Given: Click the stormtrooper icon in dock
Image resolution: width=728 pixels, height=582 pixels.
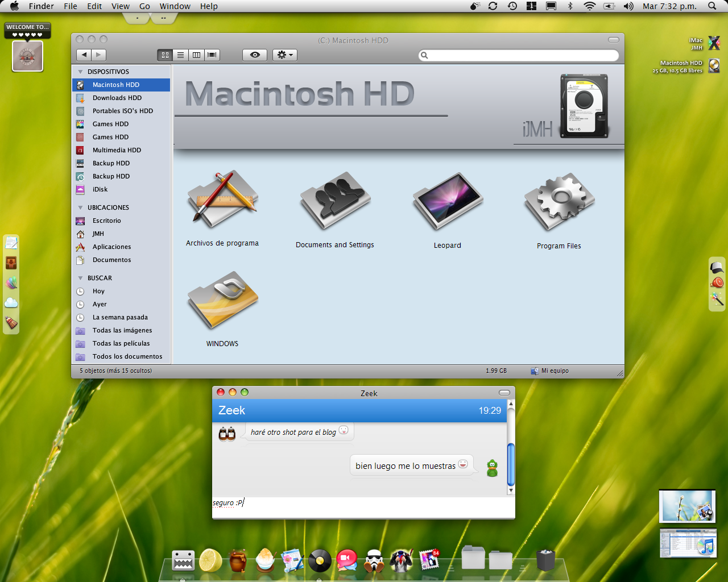Looking at the screenshot, I should coord(374,560).
